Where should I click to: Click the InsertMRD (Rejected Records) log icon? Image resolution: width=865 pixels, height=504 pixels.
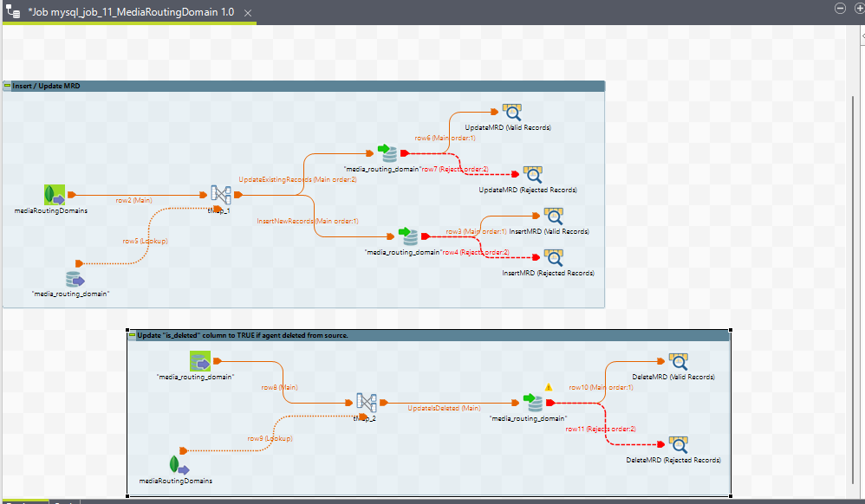tap(554, 257)
